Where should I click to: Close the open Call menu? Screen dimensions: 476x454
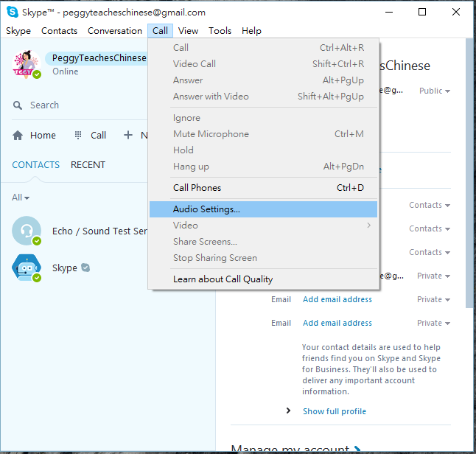tap(161, 31)
